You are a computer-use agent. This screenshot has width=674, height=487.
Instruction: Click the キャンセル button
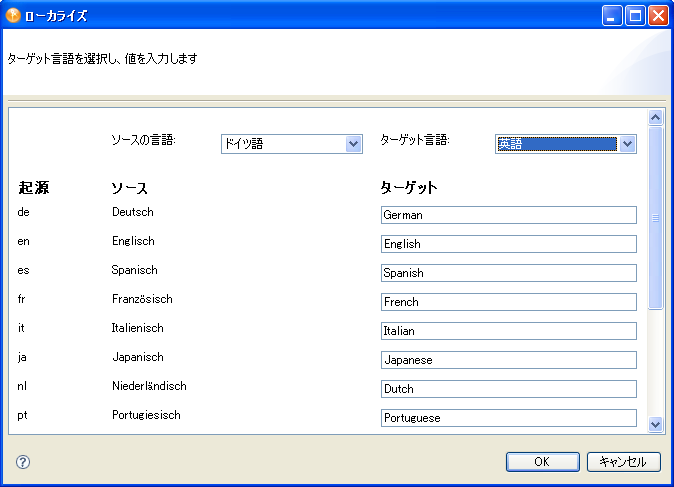click(623, 462)
